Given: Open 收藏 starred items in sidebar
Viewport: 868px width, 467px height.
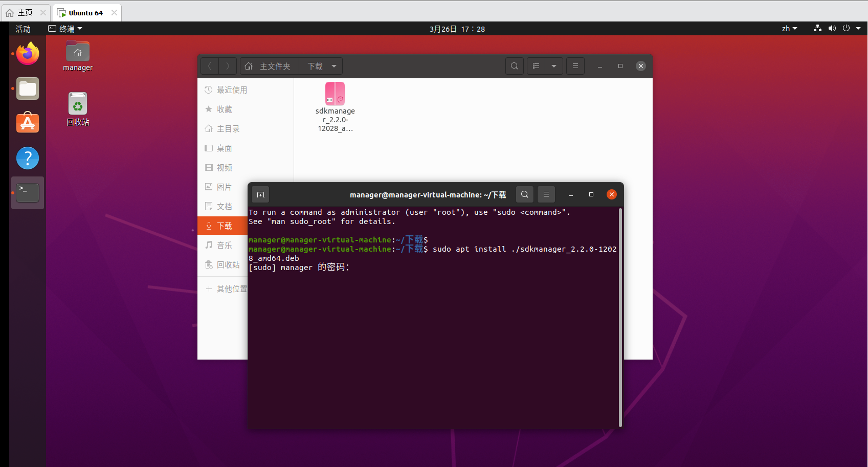Looking at the screenshot, I should pyautogui.click(x=246, y=109).
